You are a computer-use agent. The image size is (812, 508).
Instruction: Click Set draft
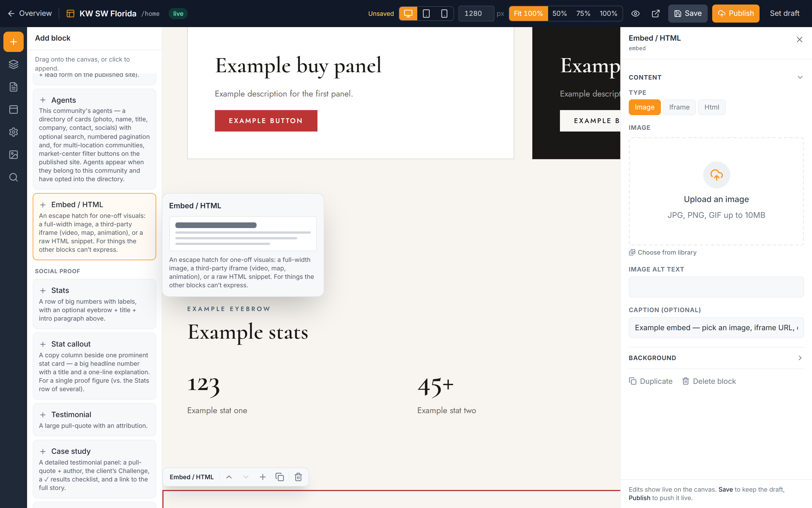pos(784,14)
